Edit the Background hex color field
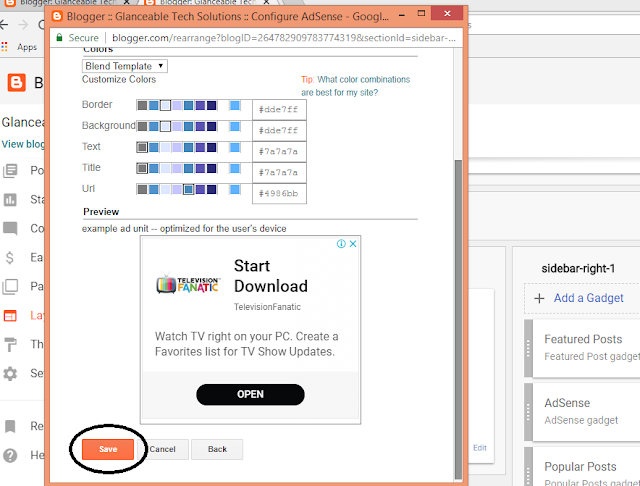This screenshot has width=640, height=486. (279, 130)
